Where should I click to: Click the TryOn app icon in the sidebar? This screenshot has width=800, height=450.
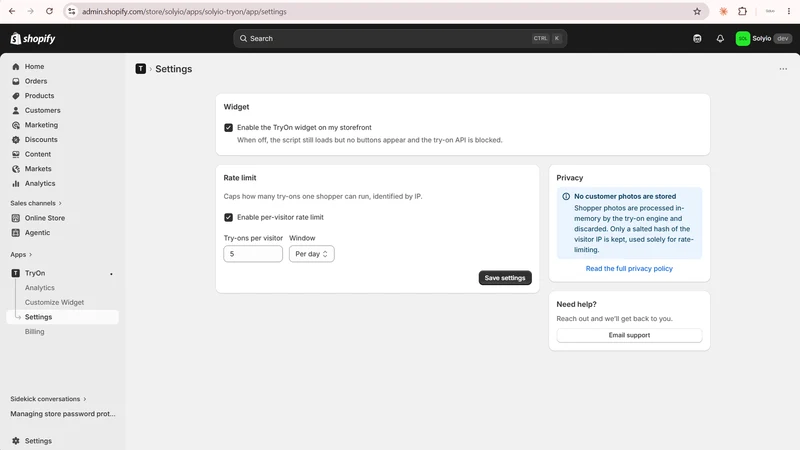point(16,273)
